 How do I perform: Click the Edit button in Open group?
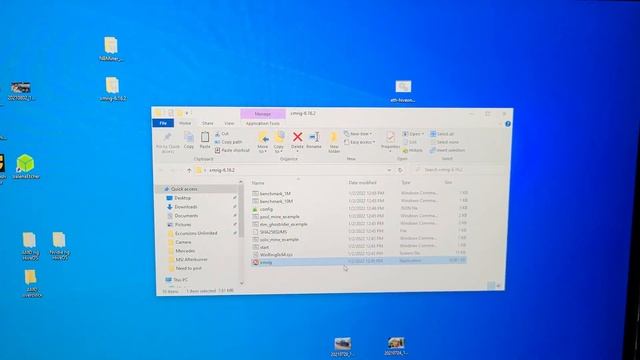[x=409, y=142]
